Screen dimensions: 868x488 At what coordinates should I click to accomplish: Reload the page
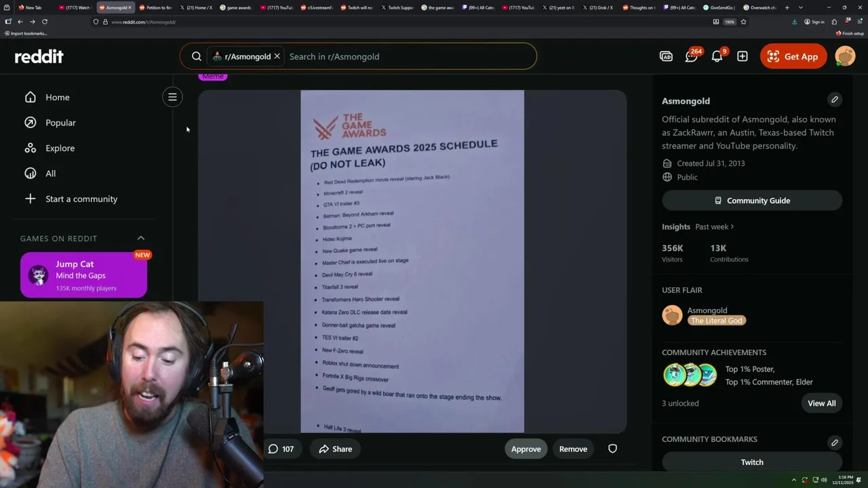(x=45, y=22)
